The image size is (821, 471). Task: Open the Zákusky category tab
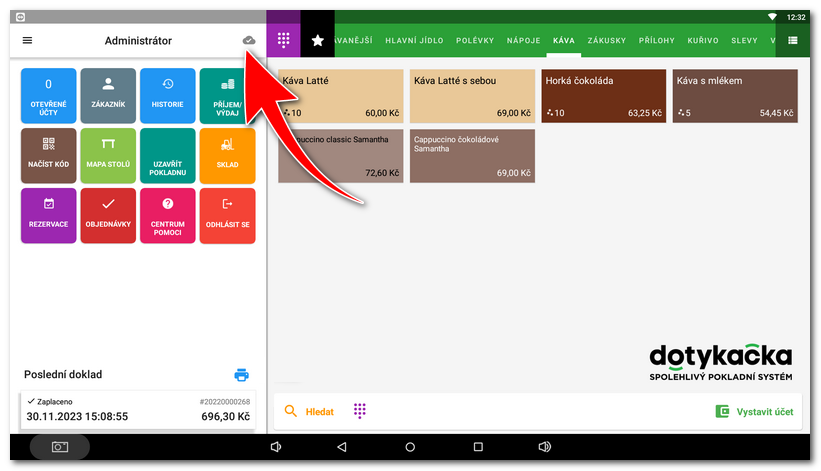click(x=608, y=41)
